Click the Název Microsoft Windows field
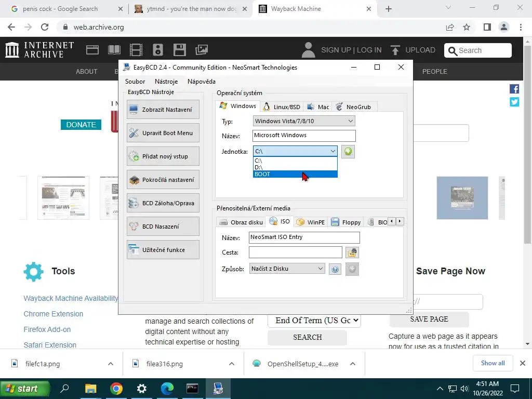 pos(304,136)
